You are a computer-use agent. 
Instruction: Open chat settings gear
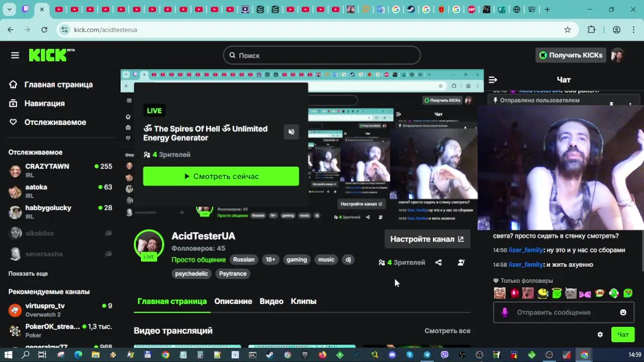click(600, 334)
